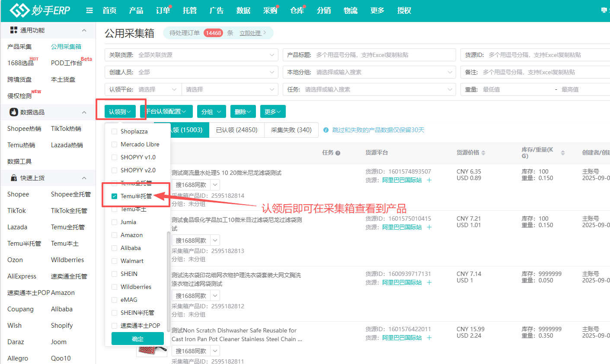
Task: Click plus icon for source 1601575010415
Action: pyautogui.click(x=429, y=227)
